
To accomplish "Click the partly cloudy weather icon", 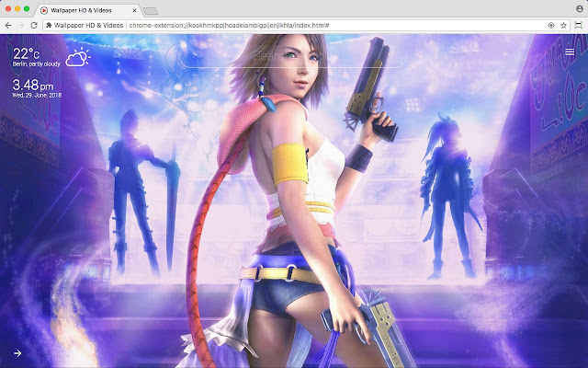I will (78, 57).
